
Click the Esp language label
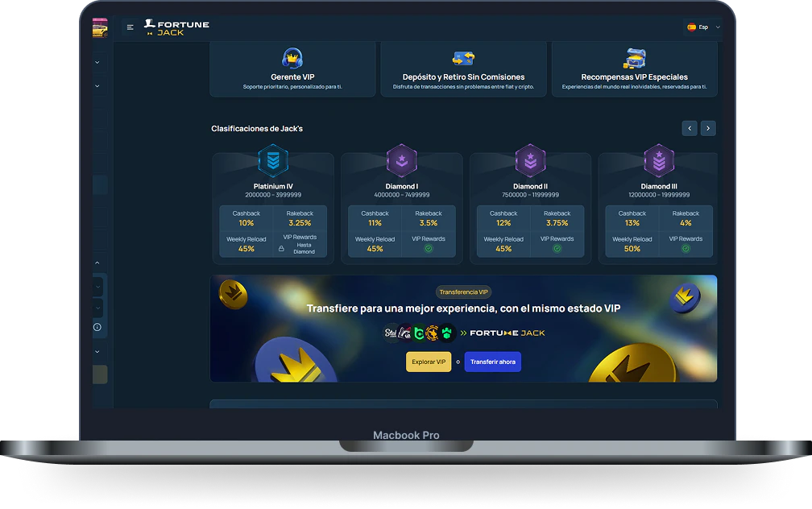click(x=703, y=27)
